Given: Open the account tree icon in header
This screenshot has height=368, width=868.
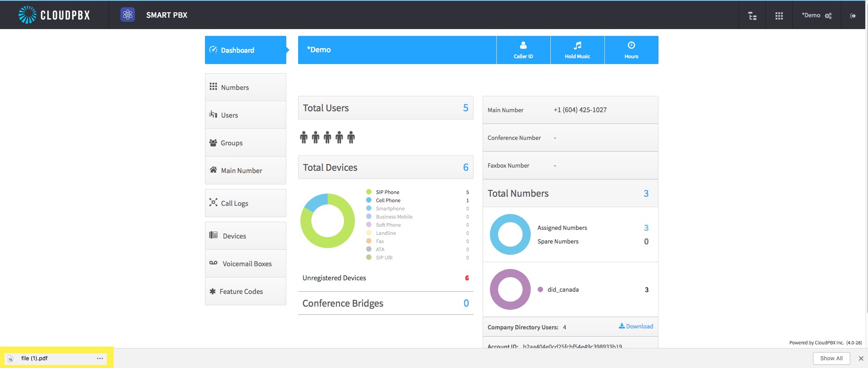Looking at the screenshot, I should click(753, 16).
